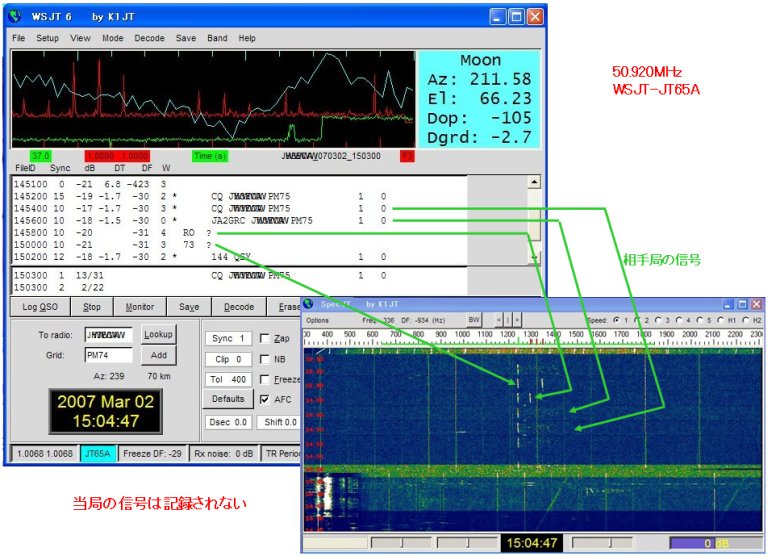The height and width of the screenshot is (556, 768).
Task: Click the Sync 1 value box
Action: click(x=228, y=338)
